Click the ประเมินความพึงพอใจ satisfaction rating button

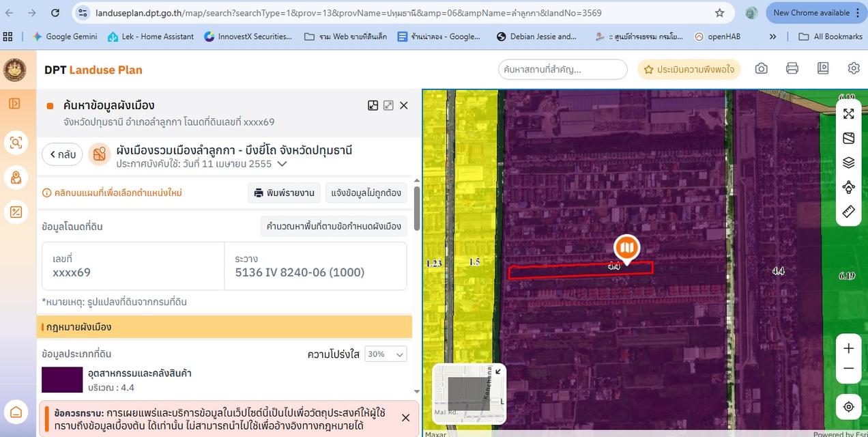[689, 69]
